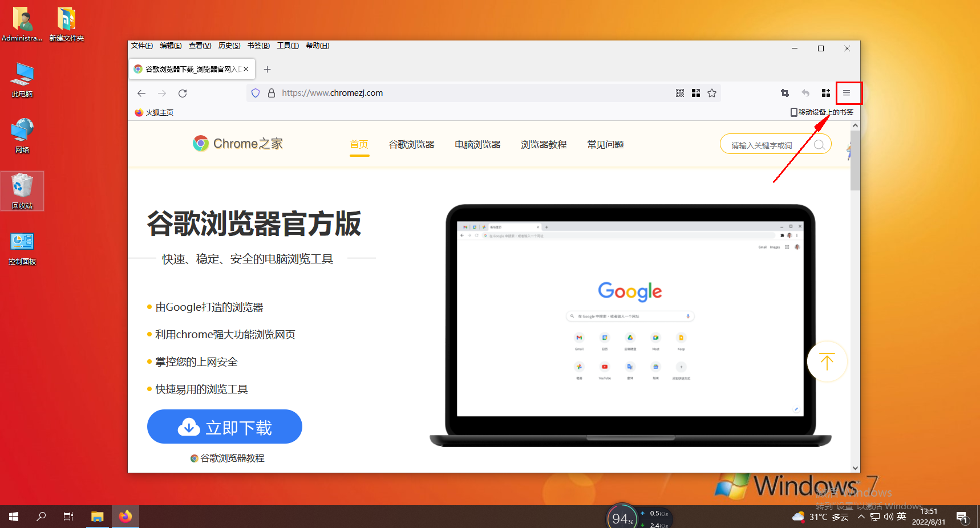Open a new browser tab
Viewport: 980px width, 528px height.
pos(267,70)
